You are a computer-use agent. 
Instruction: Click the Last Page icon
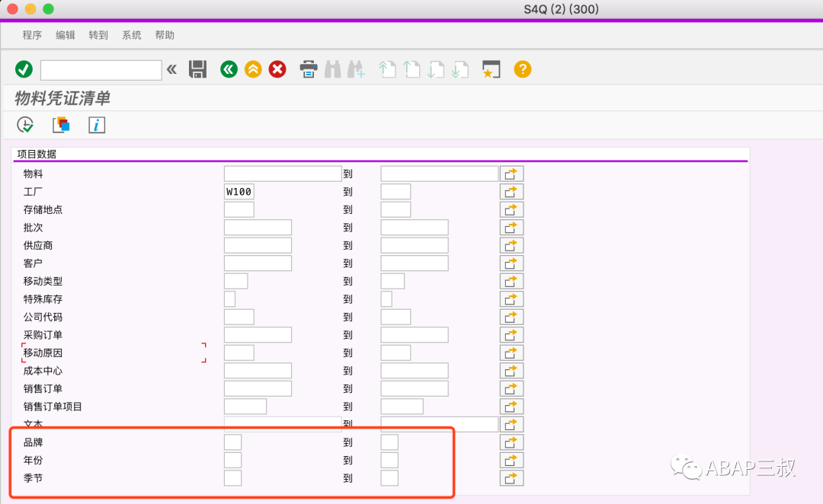[460, 69]
